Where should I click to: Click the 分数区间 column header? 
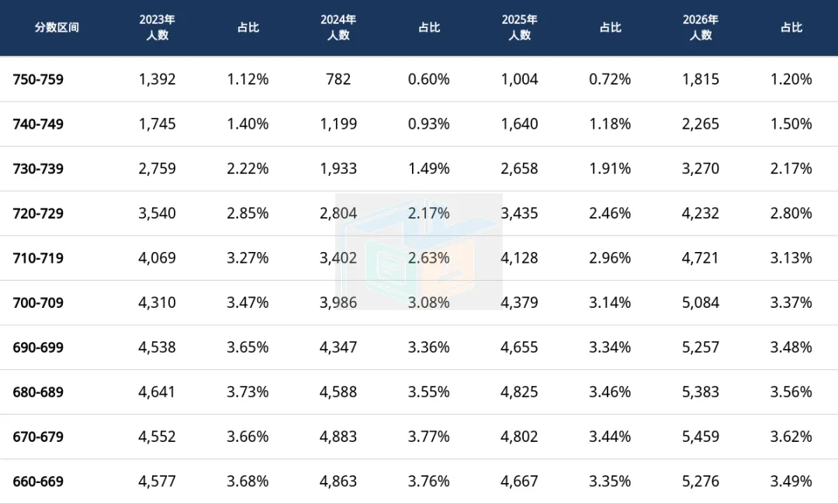click(x=57, y=27)
